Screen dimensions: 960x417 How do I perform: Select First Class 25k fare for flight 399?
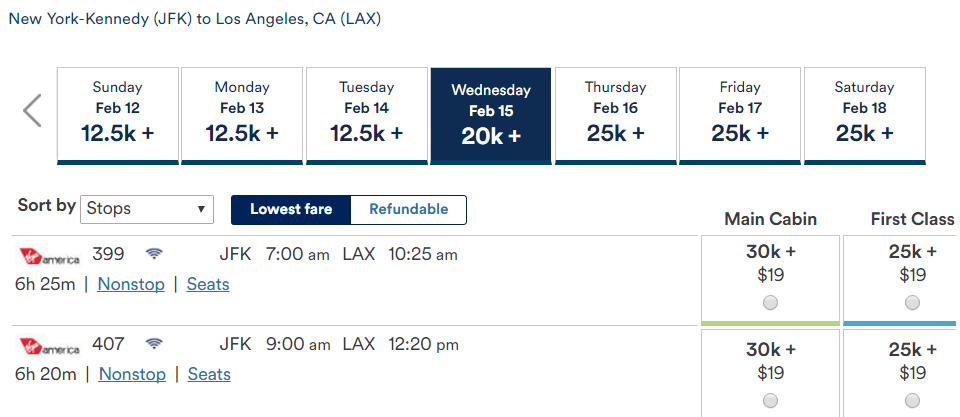click(912, 302)
